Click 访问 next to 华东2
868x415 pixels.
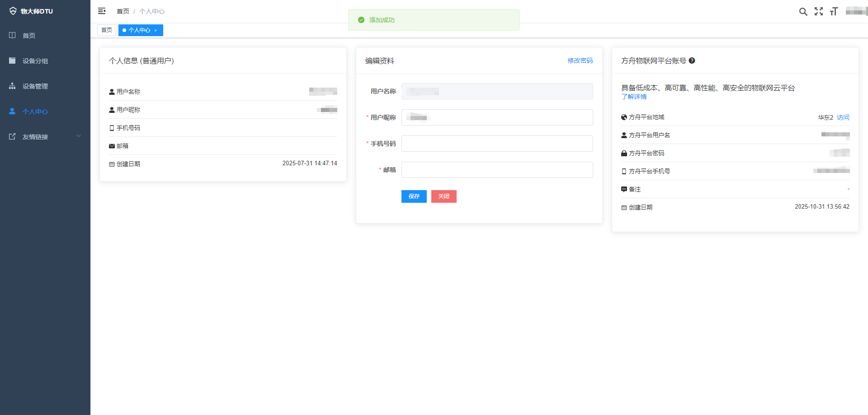pyautogui.click(x=843, y=117)
